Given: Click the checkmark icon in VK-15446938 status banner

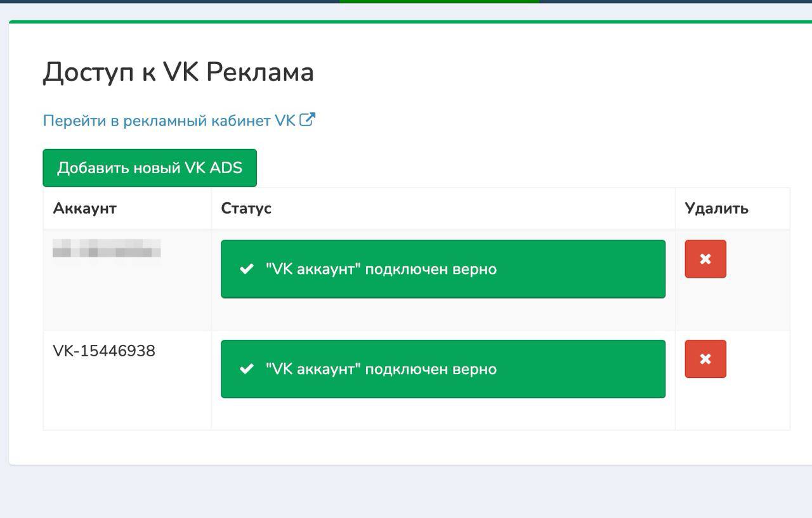Looking at the screenshot, I should (247, 369).
